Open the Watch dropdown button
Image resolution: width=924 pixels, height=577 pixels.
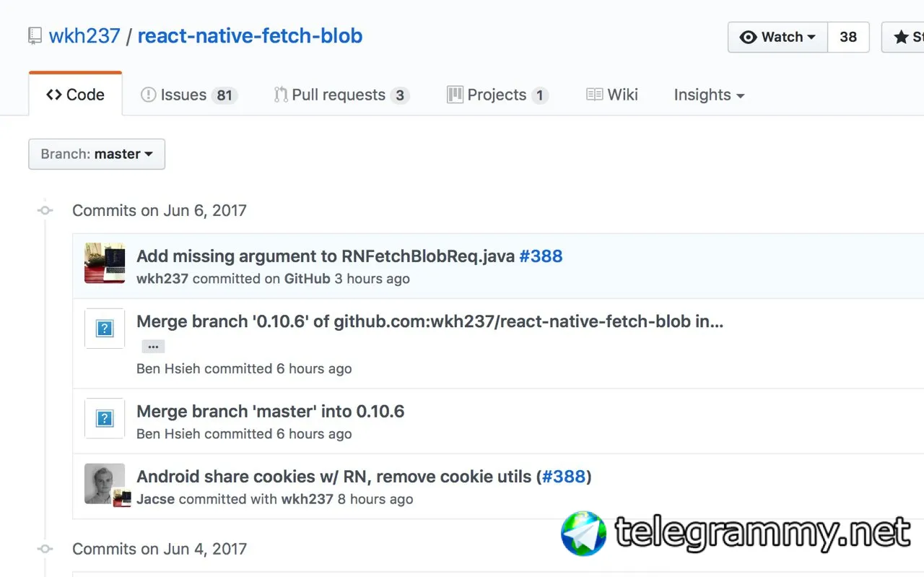(x=777, y=37)
